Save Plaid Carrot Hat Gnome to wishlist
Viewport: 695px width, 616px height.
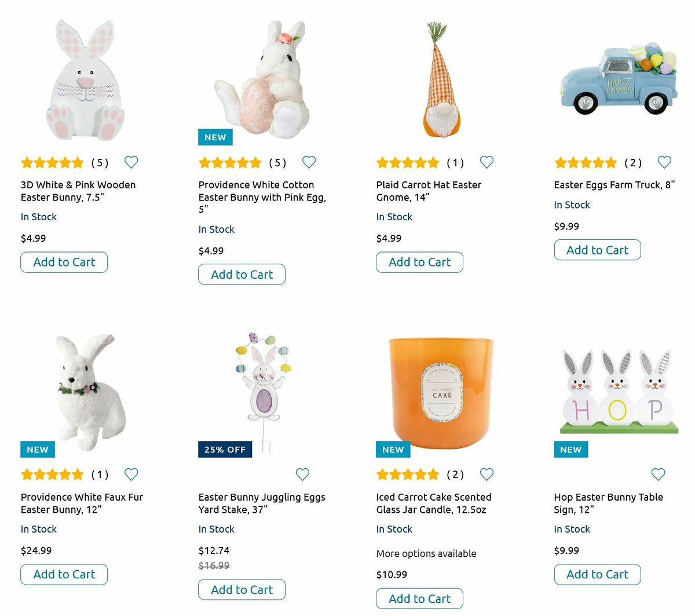tap(487, 162)
